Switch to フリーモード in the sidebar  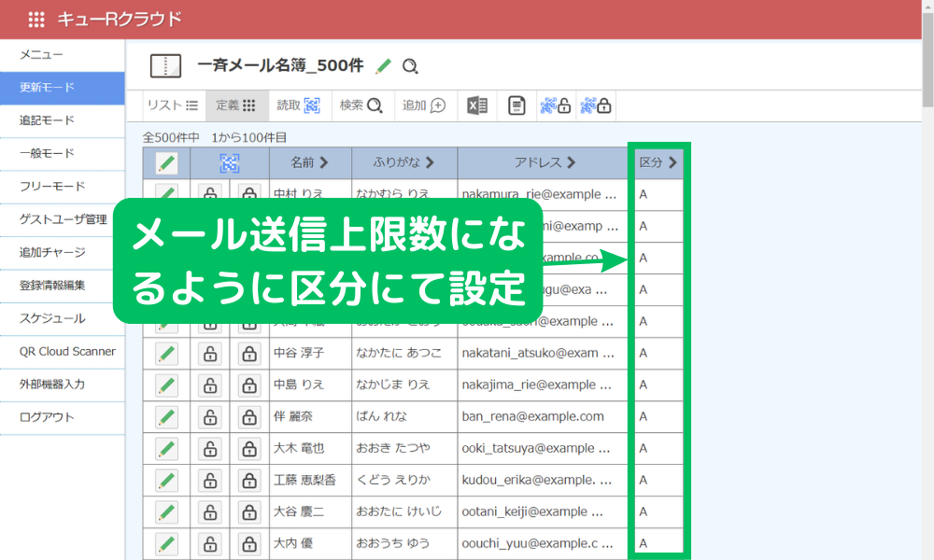(62, 187)
